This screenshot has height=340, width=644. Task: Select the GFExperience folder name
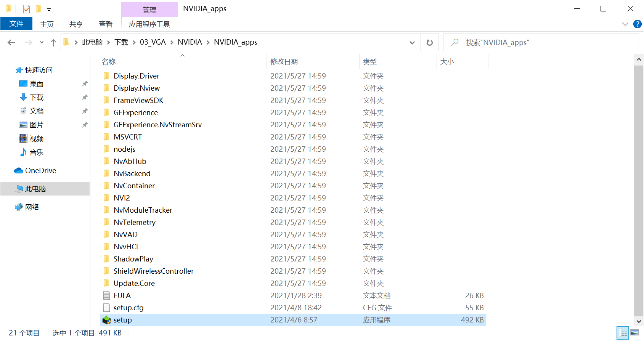[x=136, y=112]
